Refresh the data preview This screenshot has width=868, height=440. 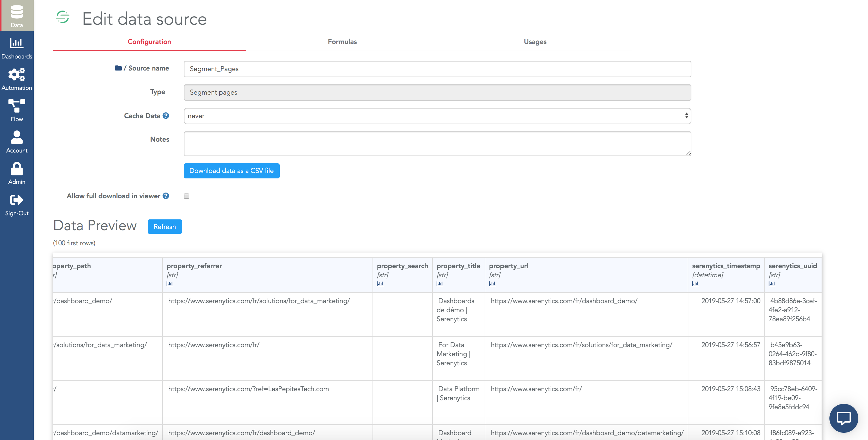[165, 227]
